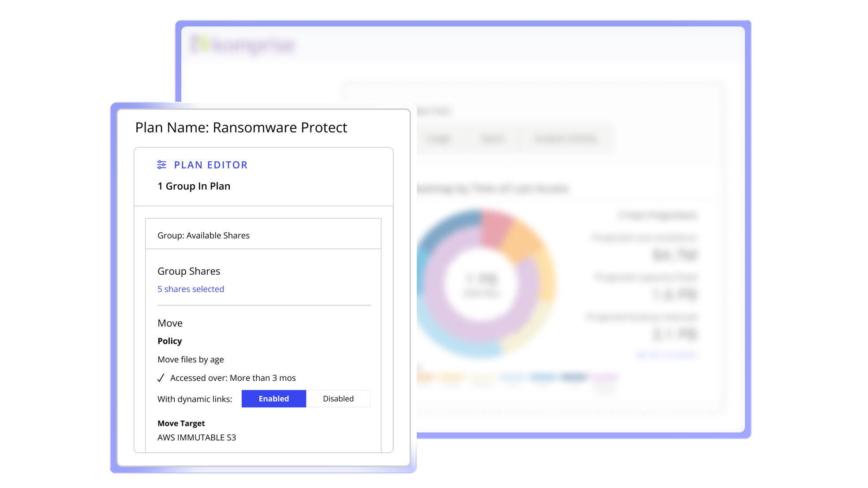Click the checkmark beside Accessed over

161,378
